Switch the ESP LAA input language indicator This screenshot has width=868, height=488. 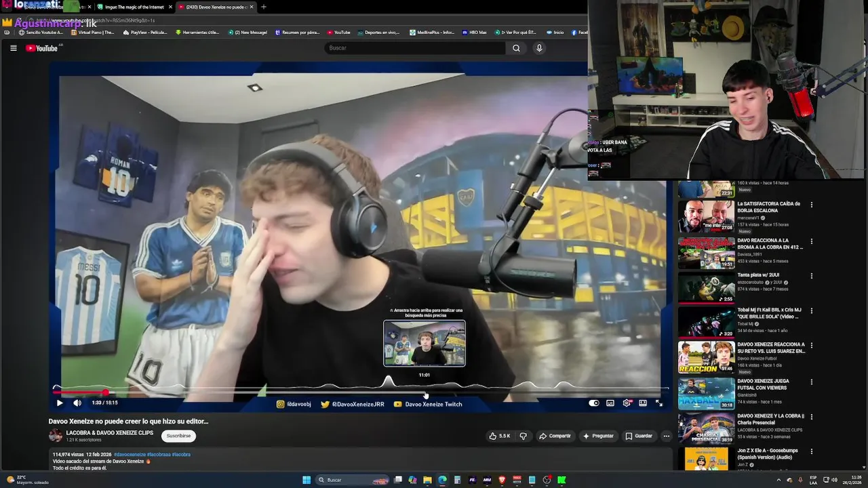pos(813,480)
